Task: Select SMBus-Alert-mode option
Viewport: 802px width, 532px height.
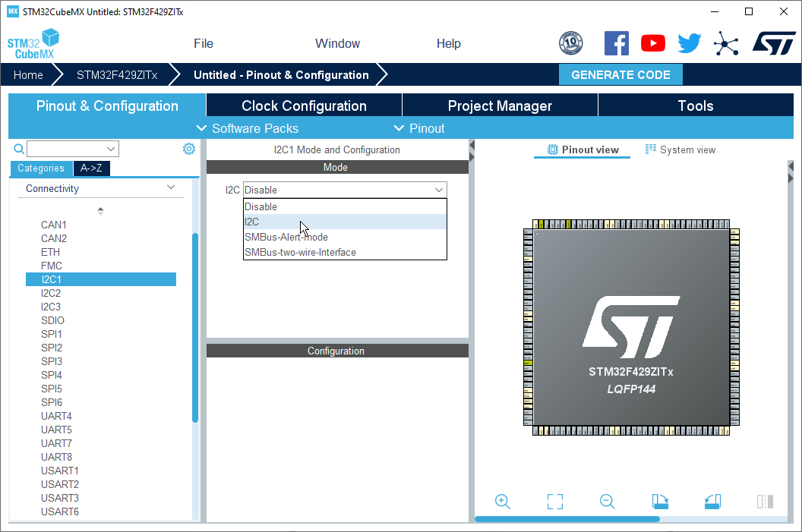Action: tap(345, 237)
